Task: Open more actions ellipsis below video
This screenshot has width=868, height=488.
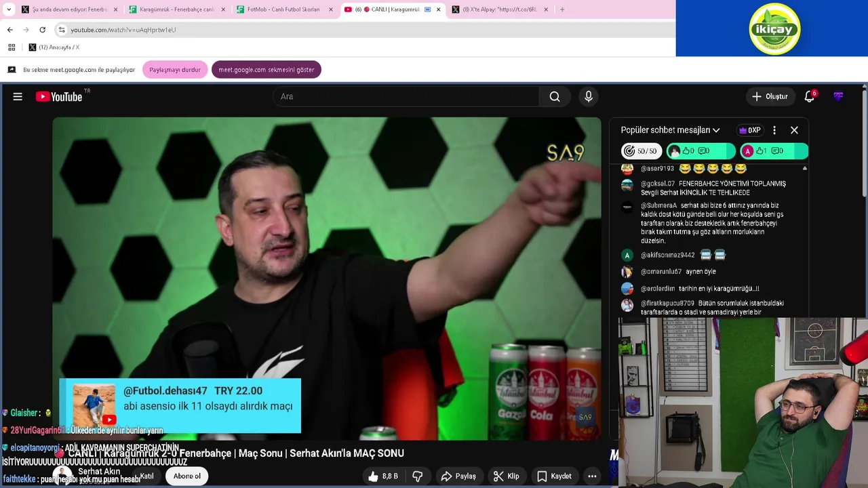Action: (592, 476)
